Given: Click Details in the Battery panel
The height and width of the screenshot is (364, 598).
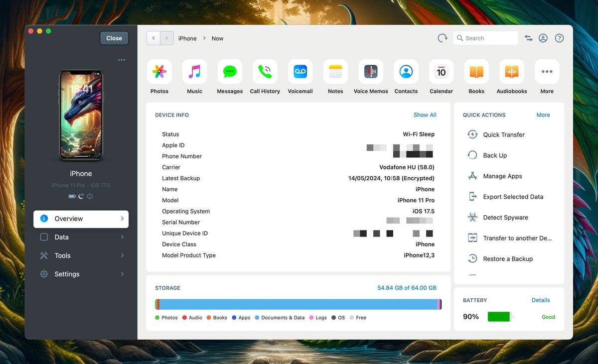Looking at the screenshot, I should tap(541, 300).
